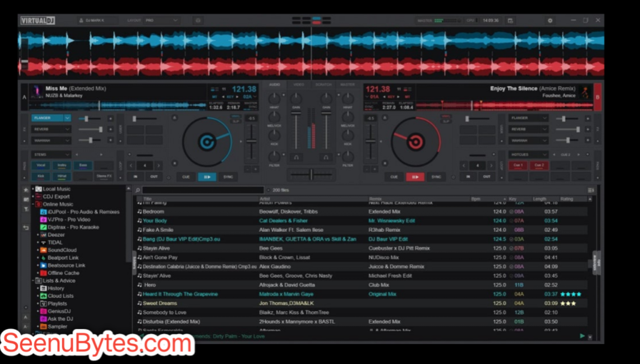Toggle deck A SYNC button
The image size is (640, 364).
(228, 177)
